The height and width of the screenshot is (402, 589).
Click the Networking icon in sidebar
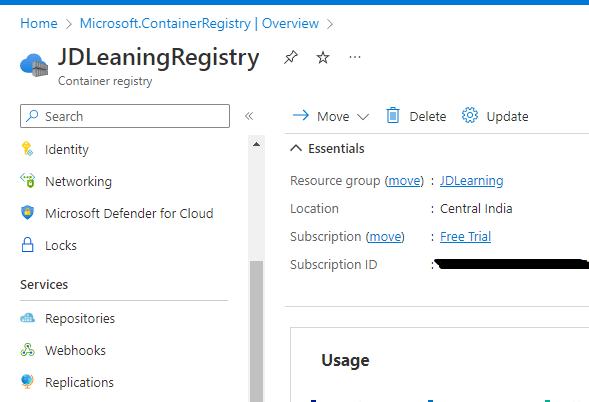pyautogui.click(x=27, y=180)
